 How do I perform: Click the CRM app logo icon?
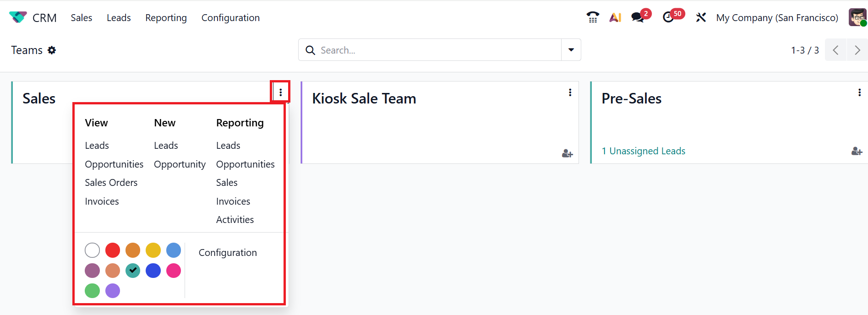18,17
